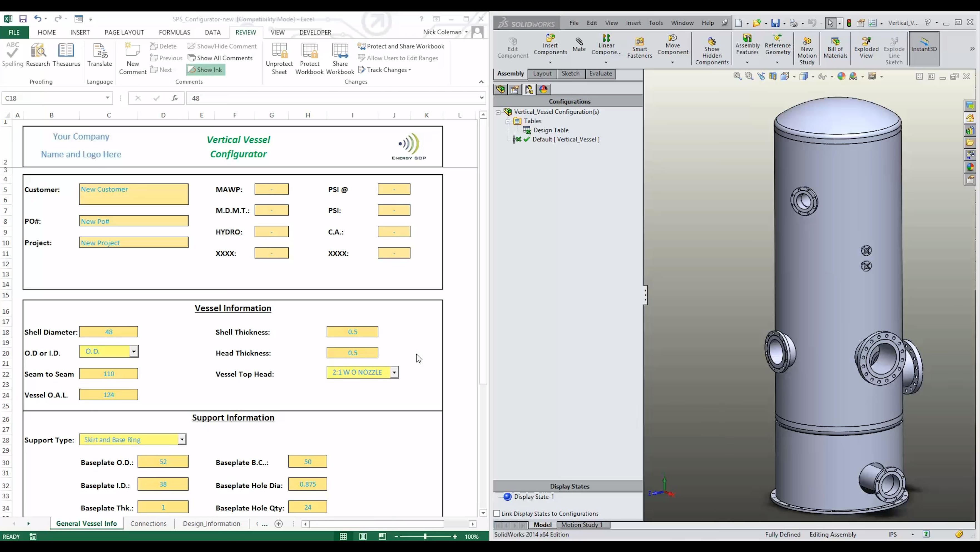The image size is (980, 552).
Task: Switch to the ConfigurationManager tab icon
Action: [x=529, y=89]
